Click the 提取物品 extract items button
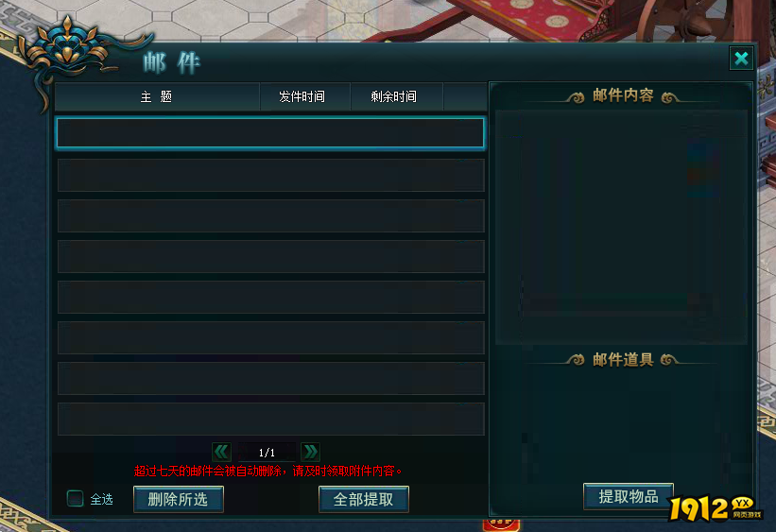The image size is (776, 532). point(629,496)
